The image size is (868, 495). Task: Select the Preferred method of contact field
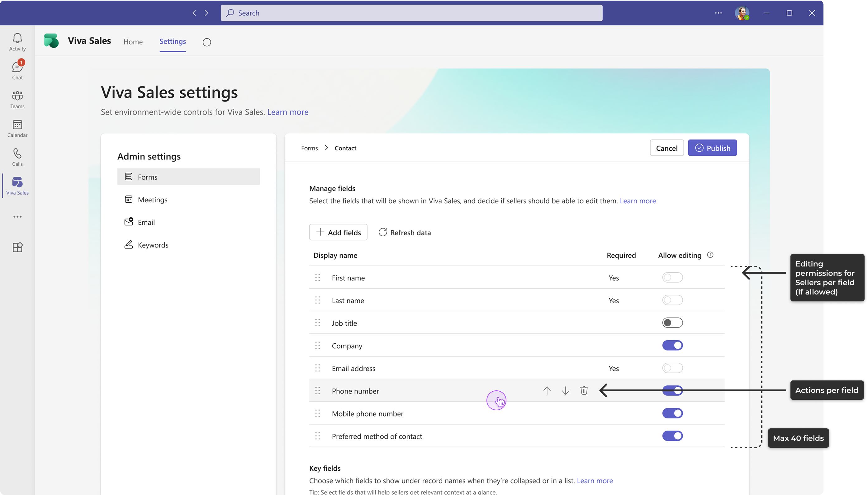point(517,436)
